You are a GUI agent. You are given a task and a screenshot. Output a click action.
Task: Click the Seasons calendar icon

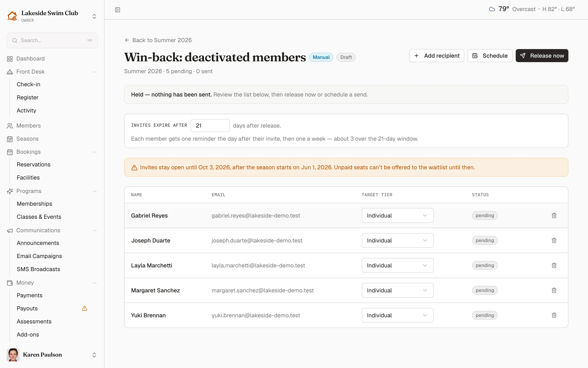click(x=10, y=139)
